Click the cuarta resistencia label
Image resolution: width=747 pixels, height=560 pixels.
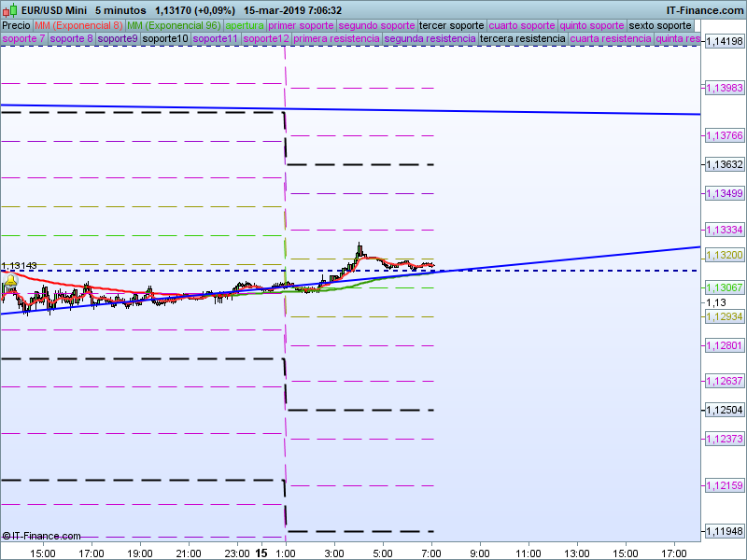pos(611,39)
